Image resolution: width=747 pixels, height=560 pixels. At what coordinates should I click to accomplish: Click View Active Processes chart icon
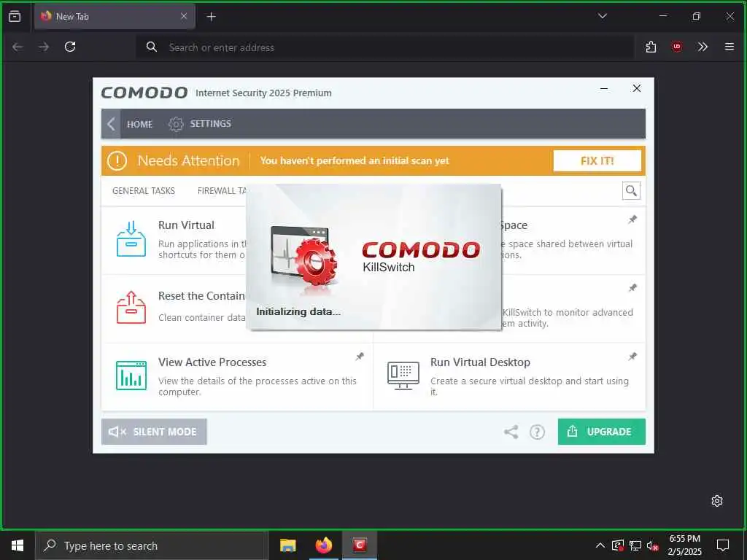131,376
